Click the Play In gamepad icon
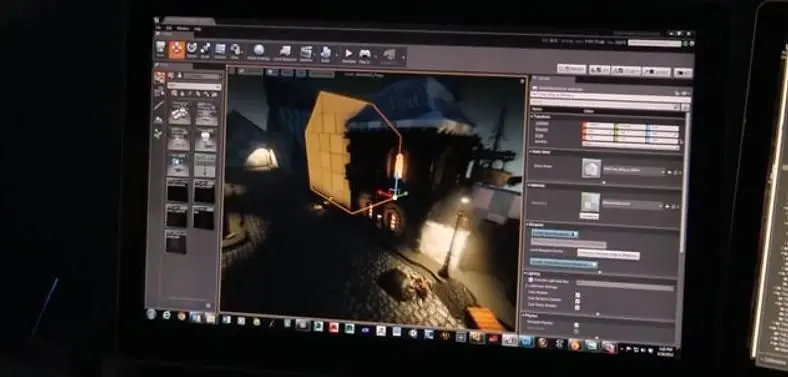This screenshot has height=377, width=788. point(364,54)
